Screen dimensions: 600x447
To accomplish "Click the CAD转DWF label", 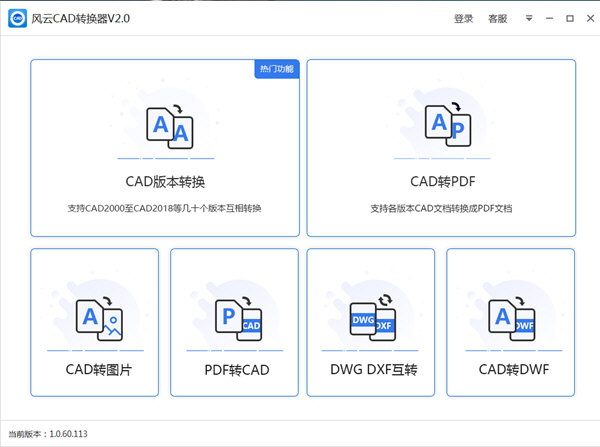I will (x=514, y=369).
